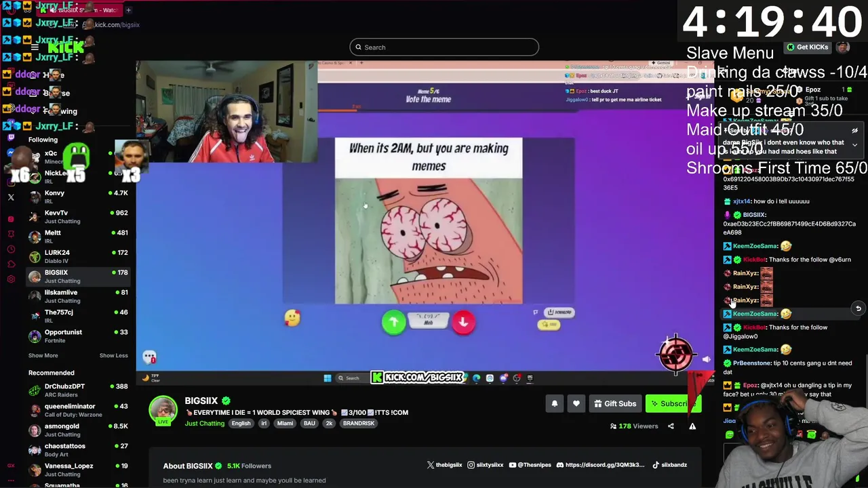Click the GX icon at the sidebar bottom
Screen dimensions: 868x488
(x=11, y=466)
